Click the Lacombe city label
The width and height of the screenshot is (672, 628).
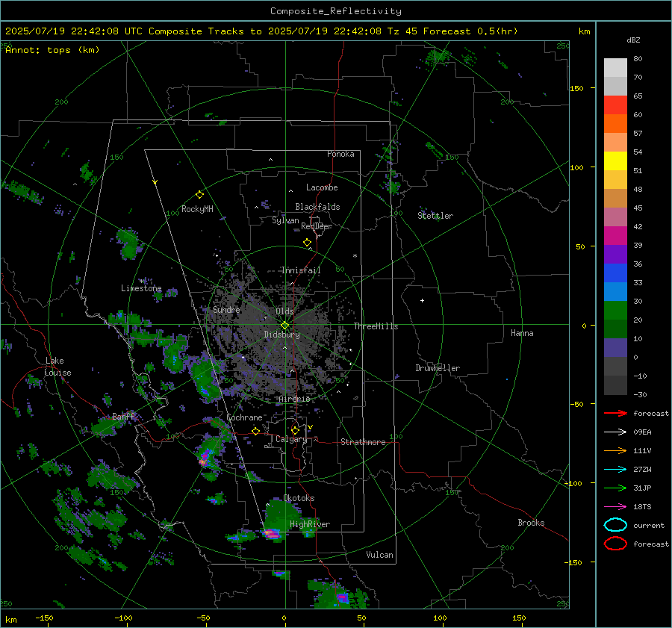(322, 187)
